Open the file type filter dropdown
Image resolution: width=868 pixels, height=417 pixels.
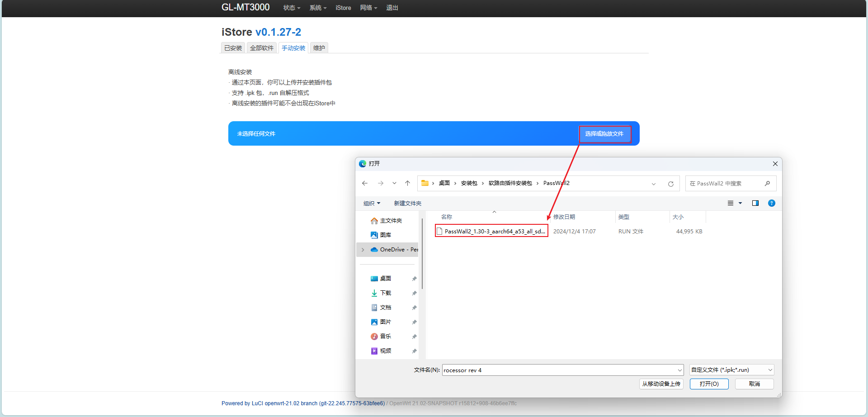[731, 370]
